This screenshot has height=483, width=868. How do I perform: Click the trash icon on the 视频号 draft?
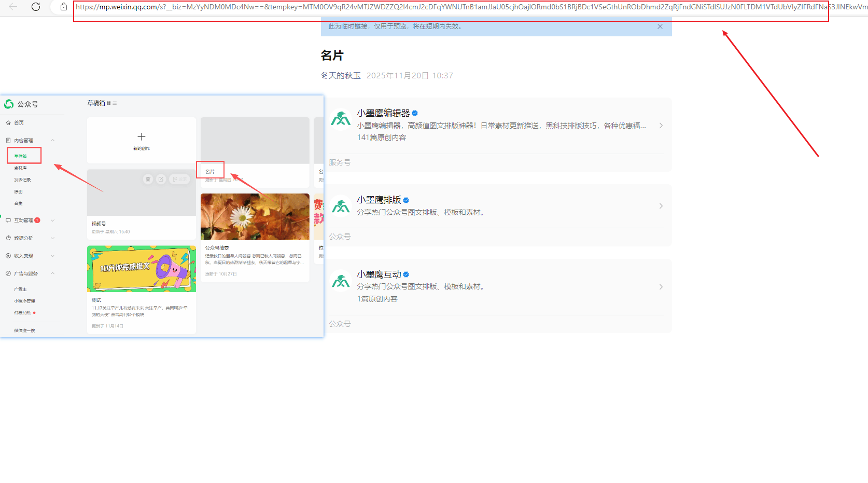click(148, 179)
